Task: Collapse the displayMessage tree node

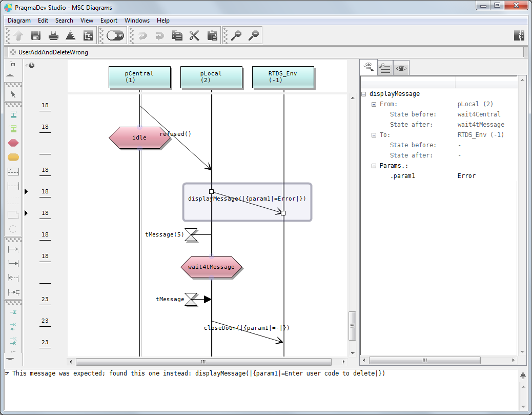Action: pyautogui.click(x=363, y=94)
